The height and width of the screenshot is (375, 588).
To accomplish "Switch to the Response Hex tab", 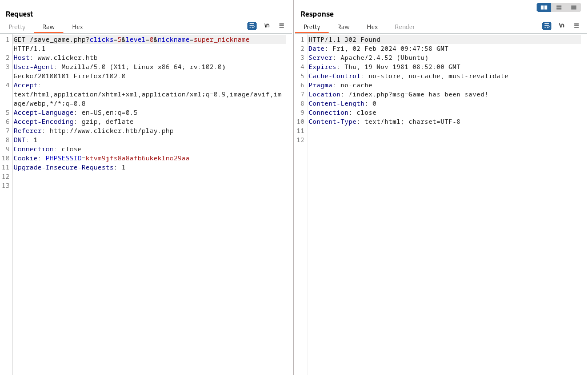I will click(372, 27).
